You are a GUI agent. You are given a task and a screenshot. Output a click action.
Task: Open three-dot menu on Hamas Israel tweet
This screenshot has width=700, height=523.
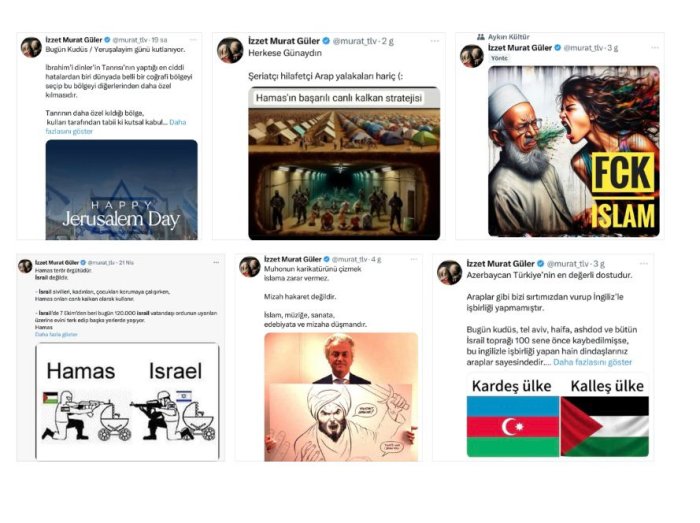coord(216,262)
